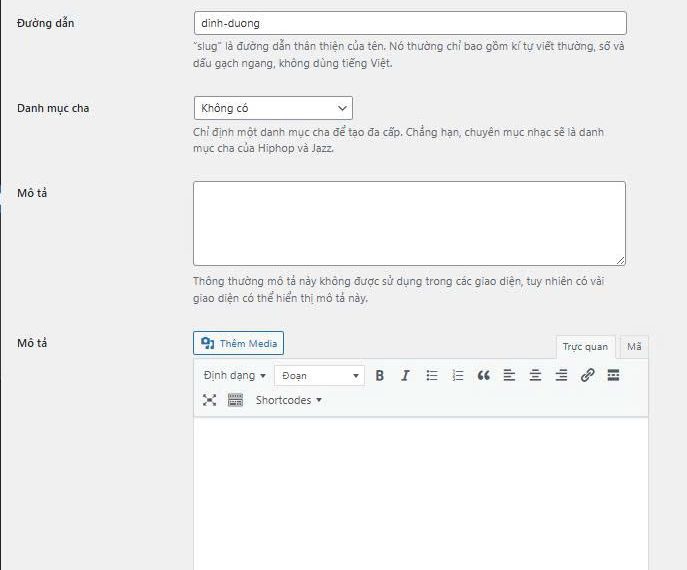Align text right
687x570 pixels.
click(x=561, y=376)
